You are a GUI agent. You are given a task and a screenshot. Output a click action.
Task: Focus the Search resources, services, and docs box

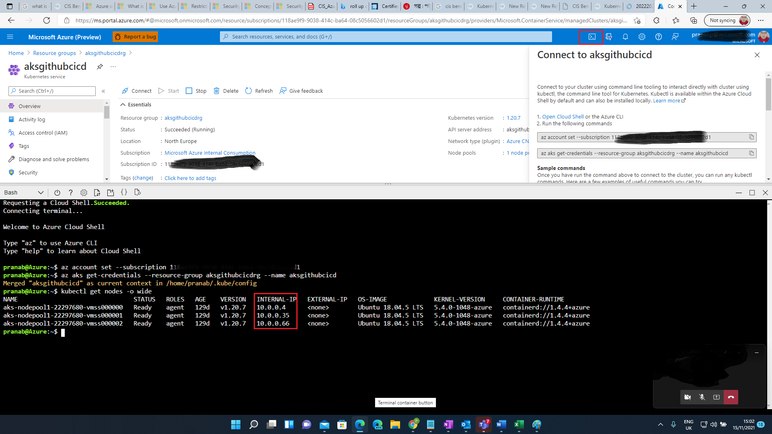click(386, 37)
